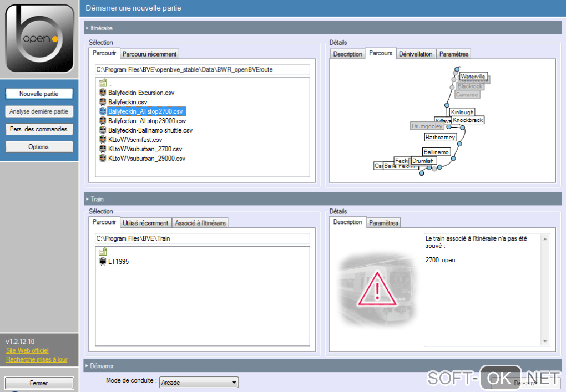Click the Waterville station label on map
The height and width of the screenshot is (392, 566).
[473, 76]
